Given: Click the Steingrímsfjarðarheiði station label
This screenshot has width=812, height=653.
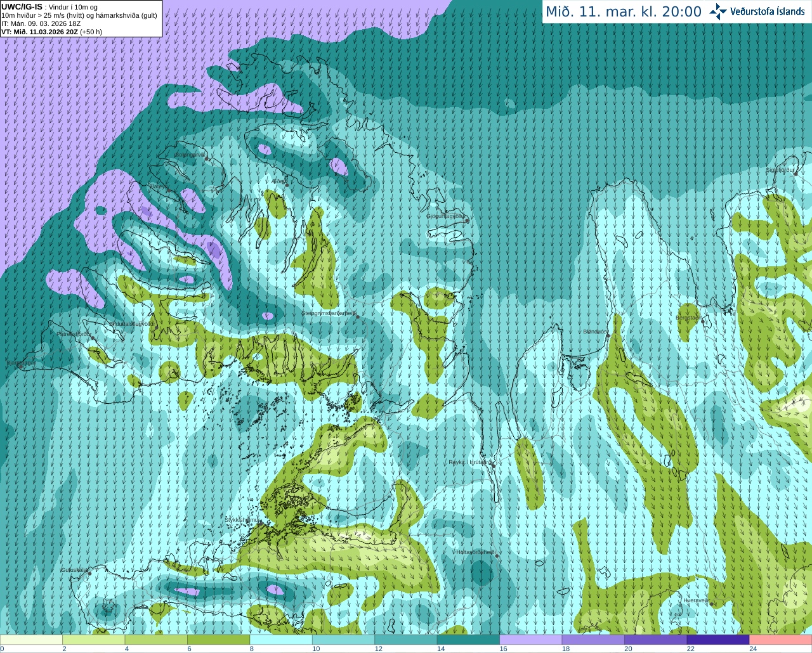Looking at the screenshot, I should [x=328, y=313].
